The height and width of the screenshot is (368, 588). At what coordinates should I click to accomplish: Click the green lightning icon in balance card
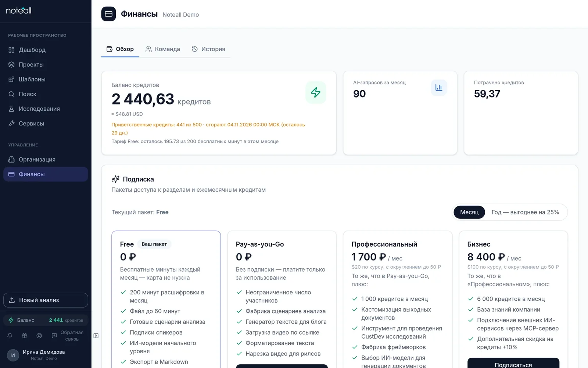click(316, 92)
